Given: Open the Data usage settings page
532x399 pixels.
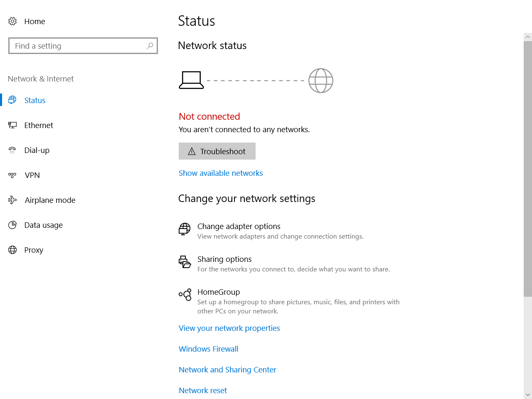Looking at the screenshot, I should pos(43,225).
